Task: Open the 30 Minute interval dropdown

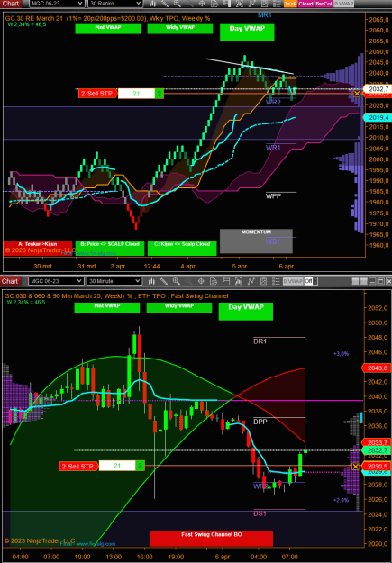Action: click(x=114, y=281)
